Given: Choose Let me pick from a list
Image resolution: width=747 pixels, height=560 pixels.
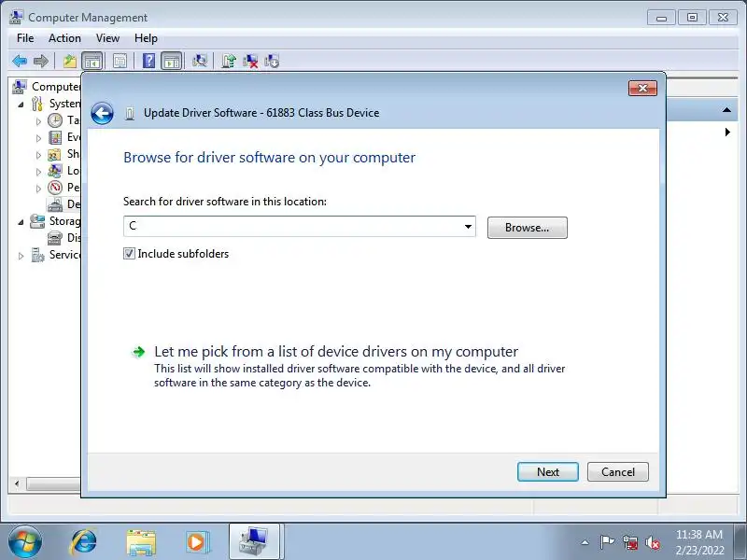Looking at the screenshot, I should [x=336, y=352].
